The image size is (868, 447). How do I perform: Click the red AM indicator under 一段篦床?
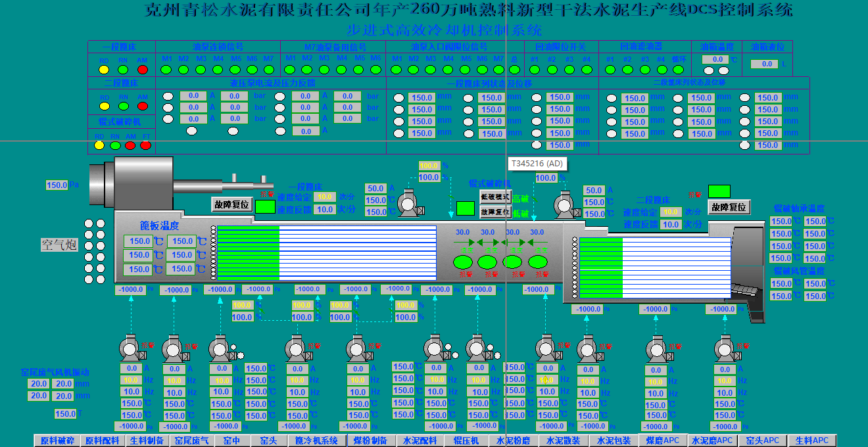[143, 69]
